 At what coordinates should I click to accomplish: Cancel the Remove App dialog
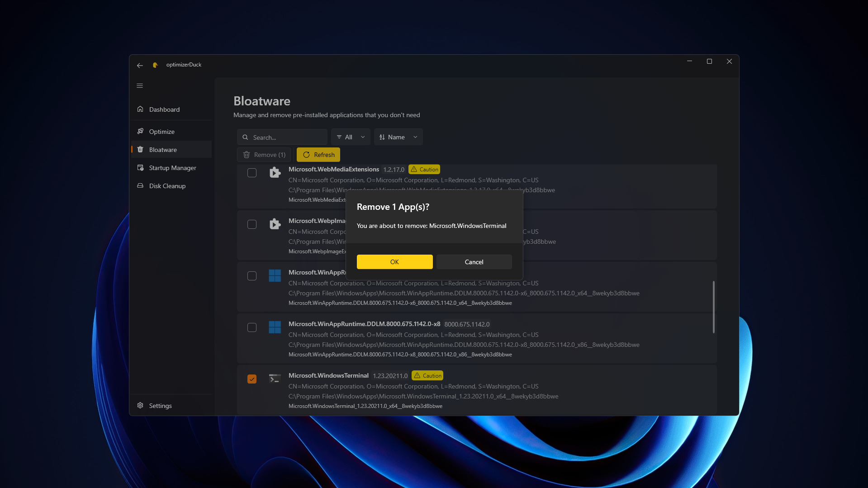(474, 262)
